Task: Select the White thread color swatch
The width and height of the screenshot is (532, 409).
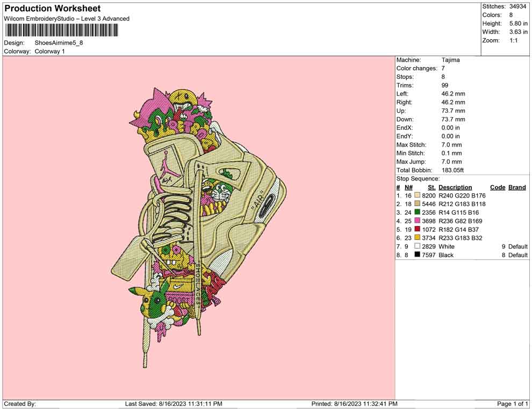Action: [x=418, y=246]
